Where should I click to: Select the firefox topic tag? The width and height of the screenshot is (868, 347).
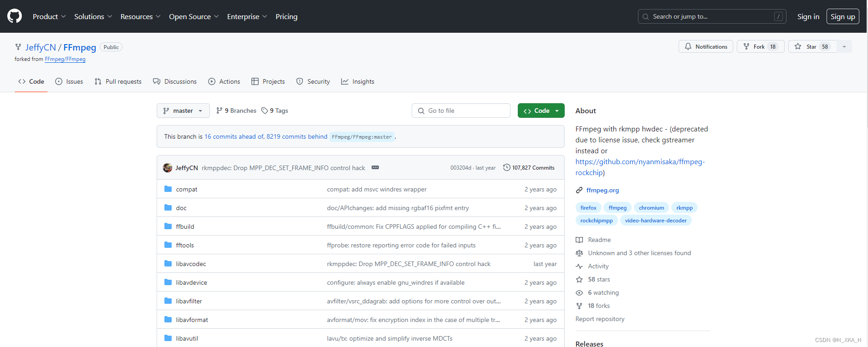pos(588,208)
